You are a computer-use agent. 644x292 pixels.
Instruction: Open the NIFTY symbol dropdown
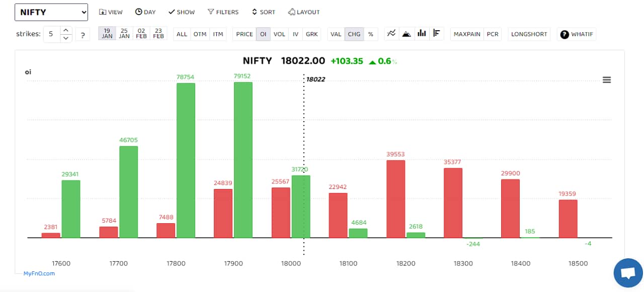(51, 12)
